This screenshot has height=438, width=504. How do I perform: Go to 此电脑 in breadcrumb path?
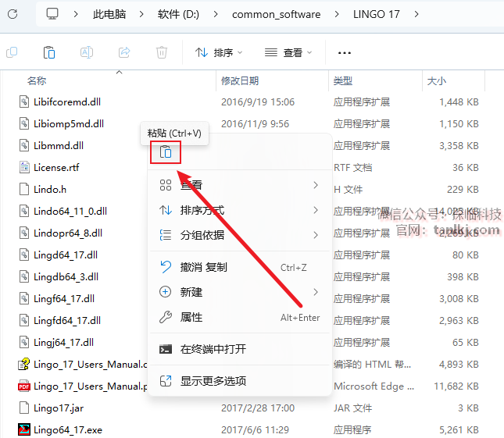tap(109, 14)
